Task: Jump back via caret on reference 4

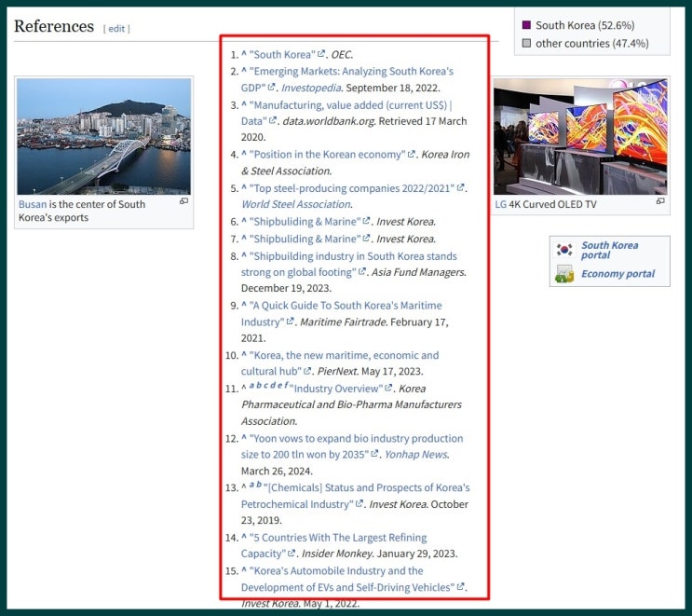Action: [244, 154]
